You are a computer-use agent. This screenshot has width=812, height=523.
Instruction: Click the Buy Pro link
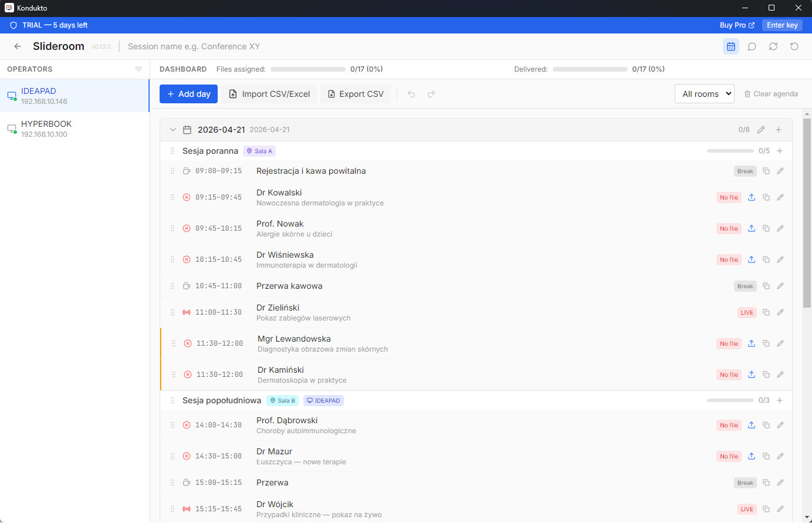point(737,25)
